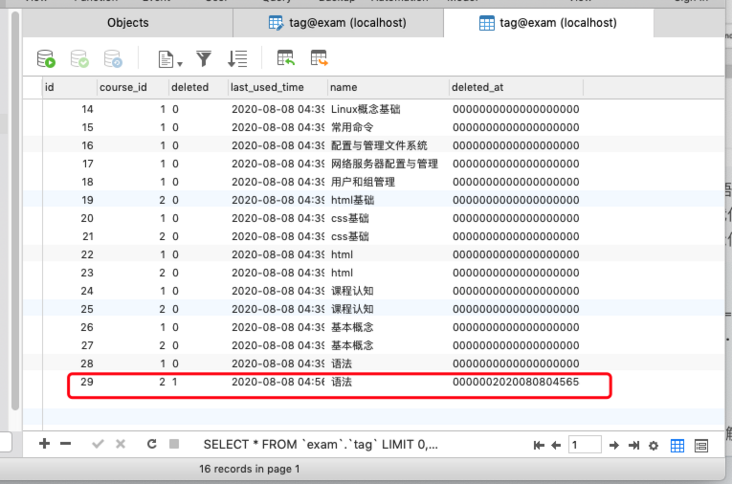The image size is (732, 484).
Task: Open the text/memo view document icon
Action: point(166,59)
